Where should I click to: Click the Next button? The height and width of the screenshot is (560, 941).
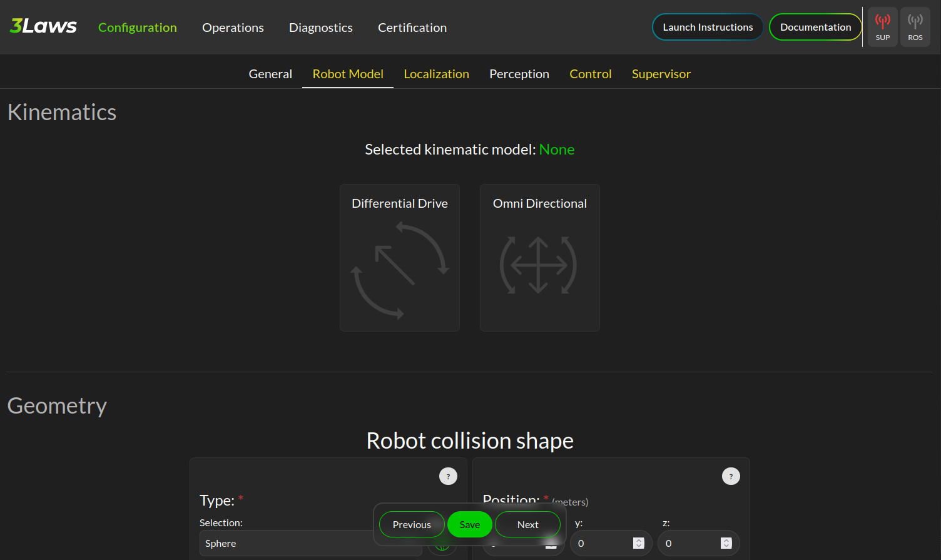(x=527, y=524)
